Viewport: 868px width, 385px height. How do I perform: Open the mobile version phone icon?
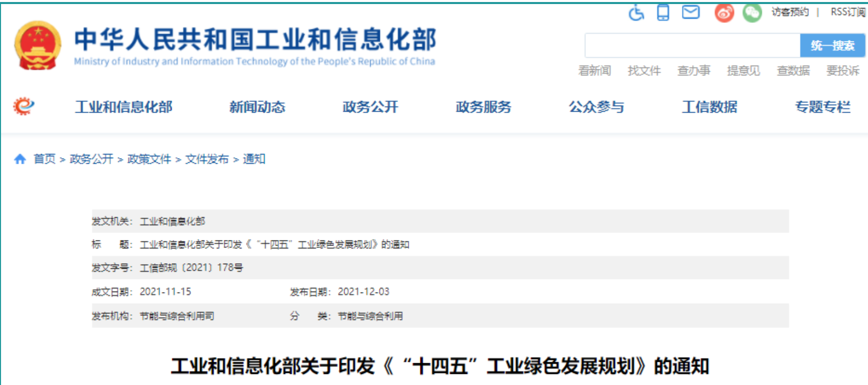[x=663, y=12]
